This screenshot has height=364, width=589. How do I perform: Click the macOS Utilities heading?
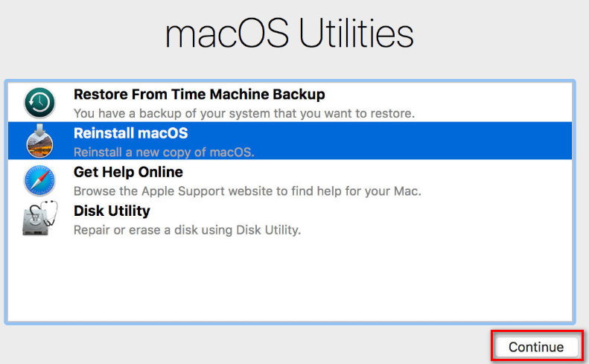pos(289,35)
